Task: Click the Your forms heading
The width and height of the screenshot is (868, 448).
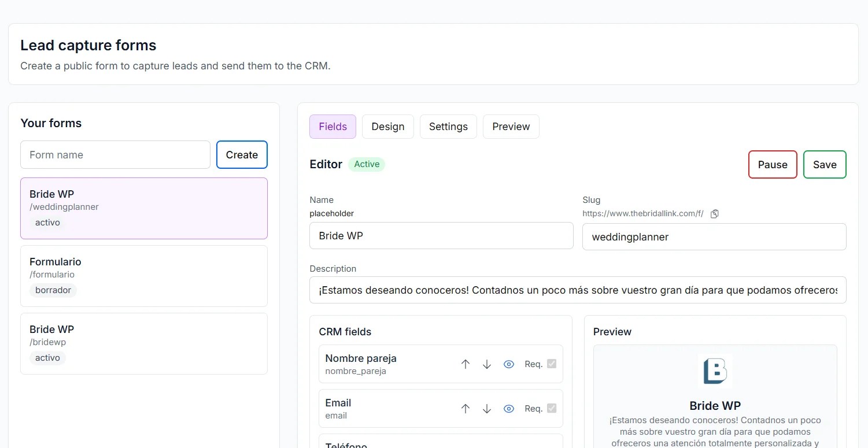Action: point(51,123)
